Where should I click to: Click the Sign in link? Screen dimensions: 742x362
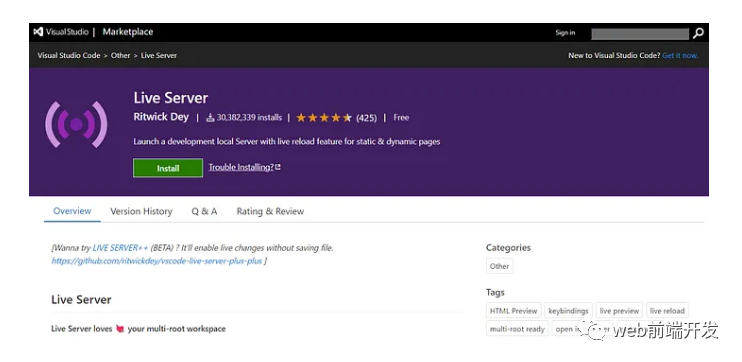[565, 33]
